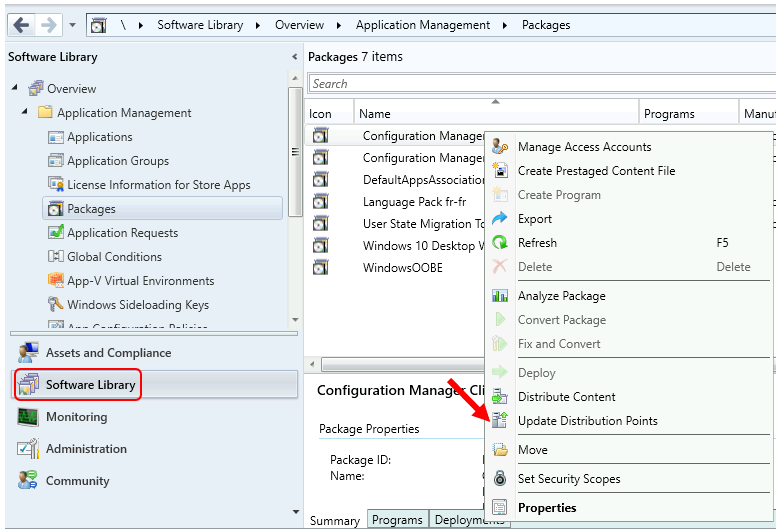The width and height of the screenshot is (782, 532).
Task: Select Overview in the breadcrumb path
Action: 299,25
